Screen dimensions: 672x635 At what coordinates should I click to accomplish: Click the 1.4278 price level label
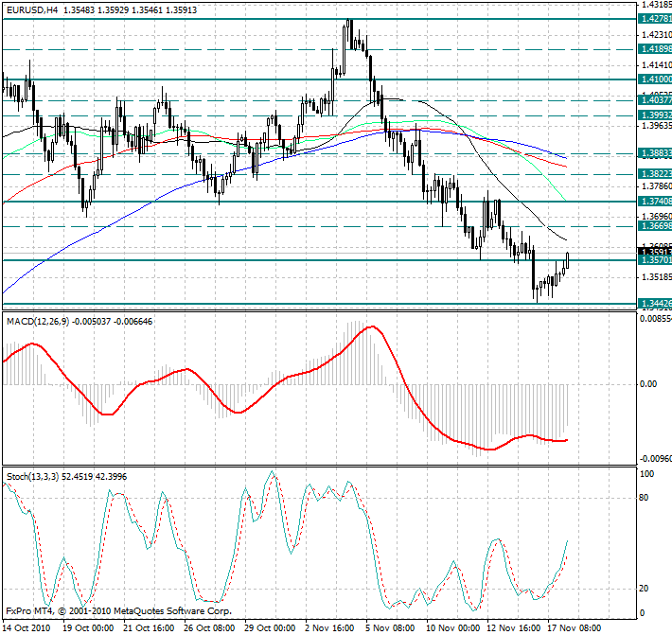pos(654,18)
